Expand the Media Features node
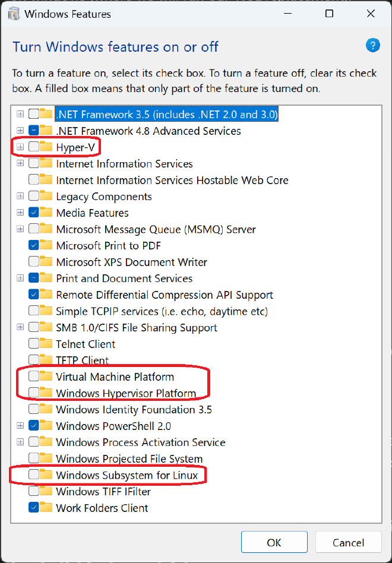Image resolution: width=392 pixels, height=563 pixels. [x=20, y=213]
